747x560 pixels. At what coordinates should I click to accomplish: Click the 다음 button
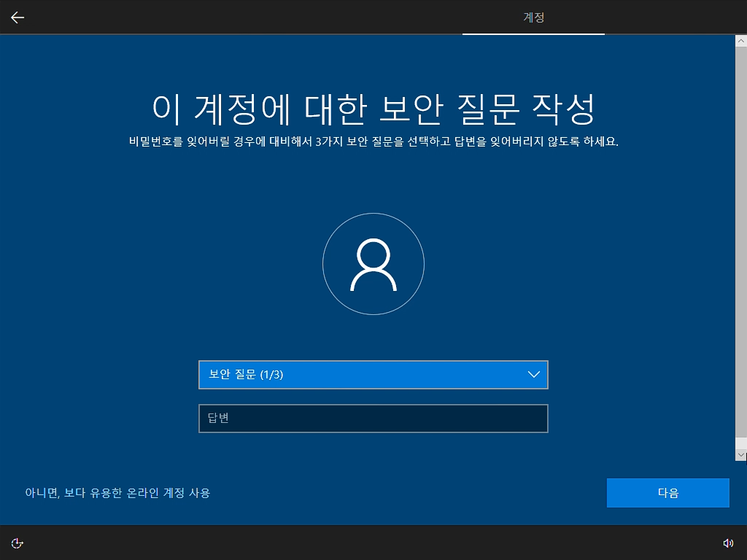tap(667, 492)
